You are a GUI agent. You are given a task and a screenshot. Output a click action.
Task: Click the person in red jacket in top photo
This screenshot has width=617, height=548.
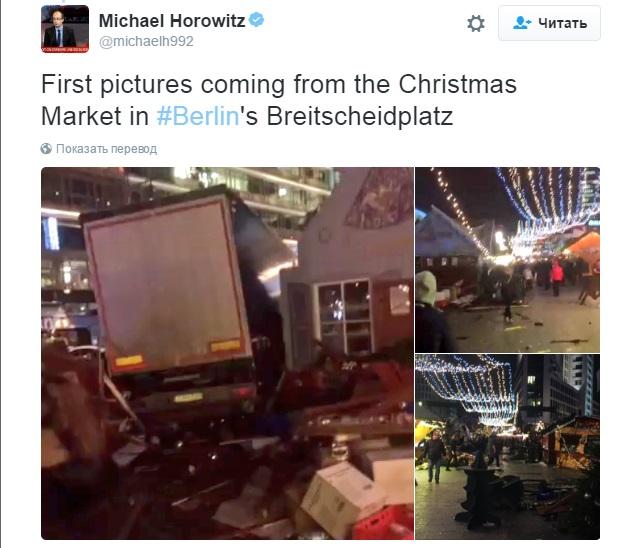pyautogui.click(x=557, y=278)
